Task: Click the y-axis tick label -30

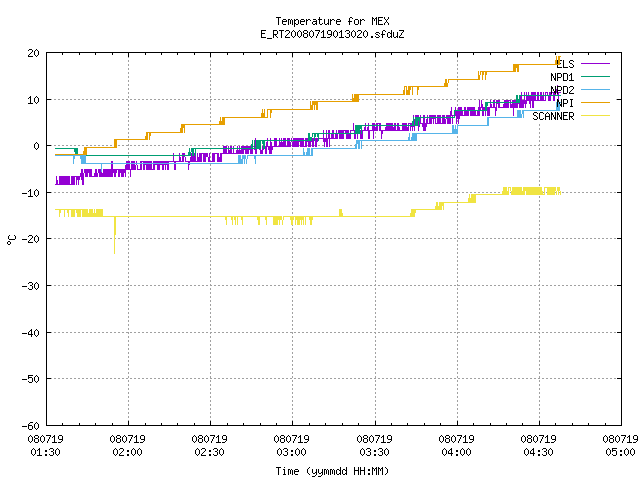Action: click(x=31, y=286)
